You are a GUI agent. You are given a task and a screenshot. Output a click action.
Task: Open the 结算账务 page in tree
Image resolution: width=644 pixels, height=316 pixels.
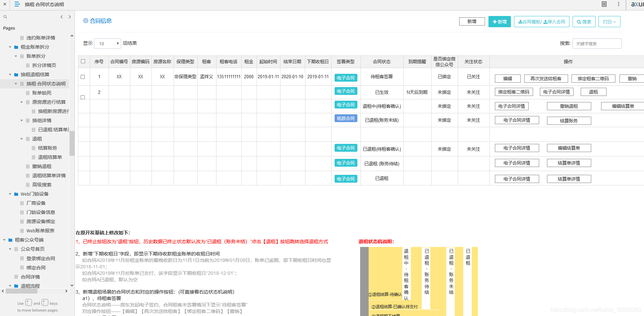click(x=48, y=148)
